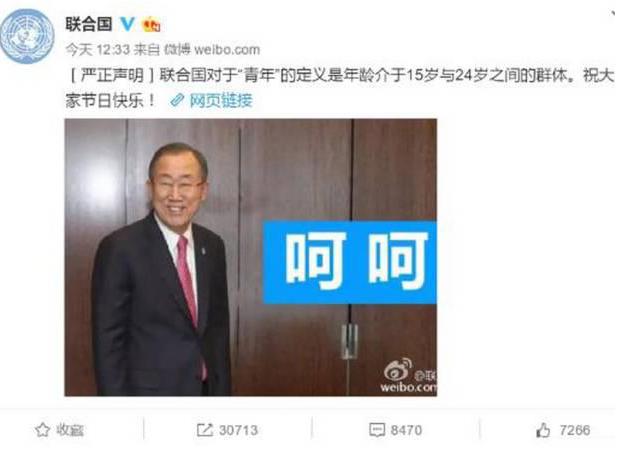Click the weibo.com watermark logo on photo
The height and width of the screenshot is (466, 621).
click(x=409, y=376)
